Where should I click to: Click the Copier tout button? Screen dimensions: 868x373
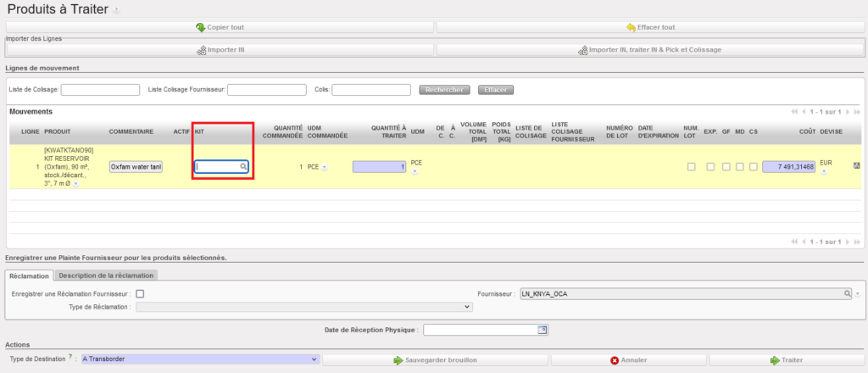[x=220, y=27]
